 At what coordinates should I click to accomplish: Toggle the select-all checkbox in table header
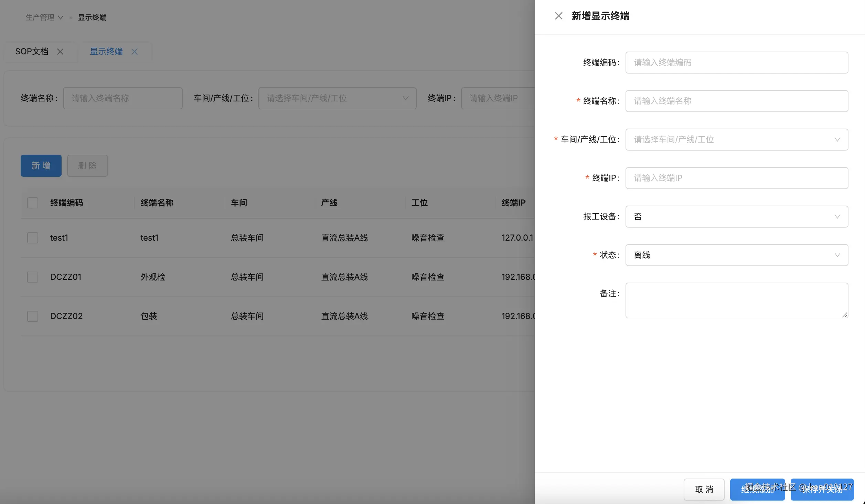(x=33, y=203)
